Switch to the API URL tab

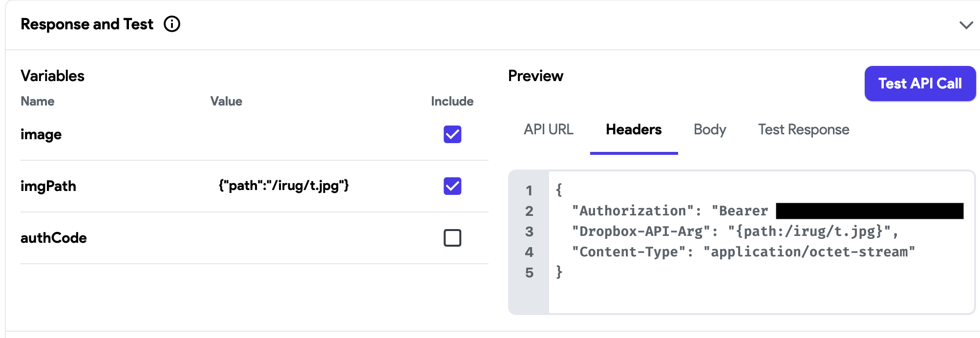tap(548, 129)
